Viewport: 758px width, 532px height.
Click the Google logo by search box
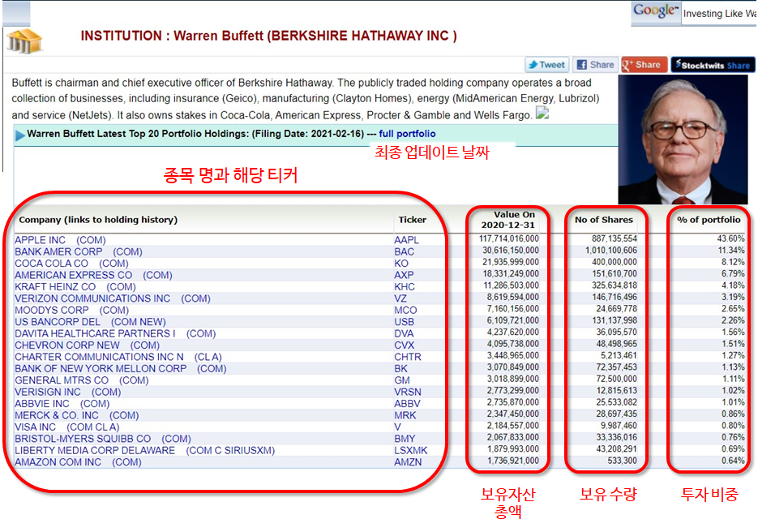[656, 11]
